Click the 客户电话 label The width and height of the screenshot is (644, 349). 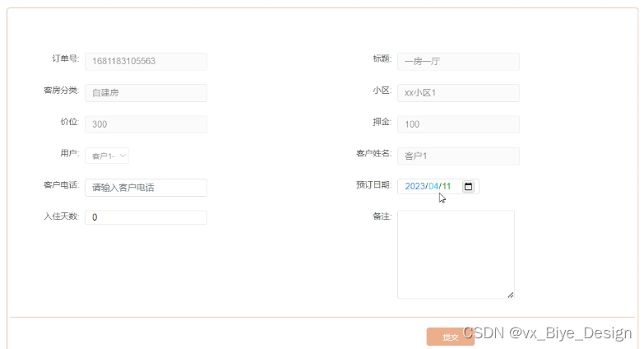click(61, 185)
